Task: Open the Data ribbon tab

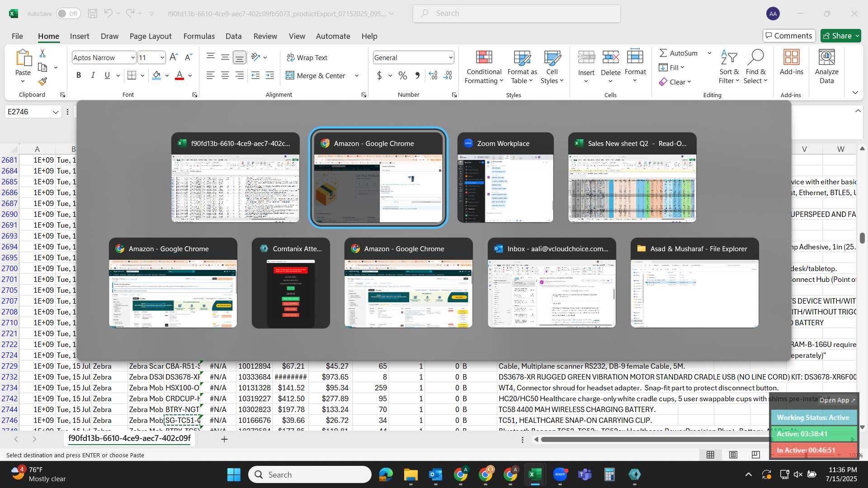Action: pos(233,36)
